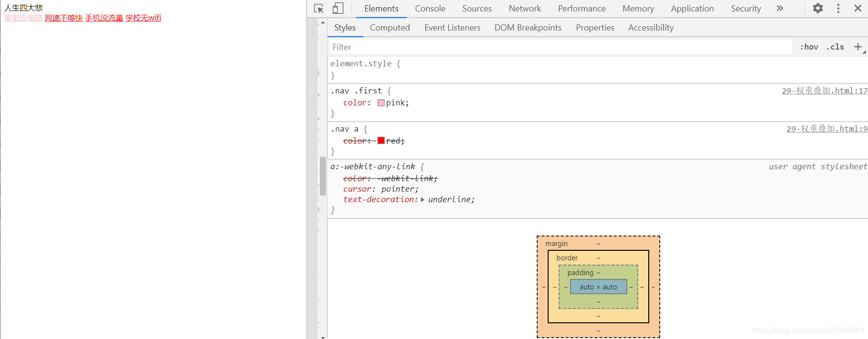Open the Security tab
The height and width of the screenshot is (339, 868).
[745, 9]
